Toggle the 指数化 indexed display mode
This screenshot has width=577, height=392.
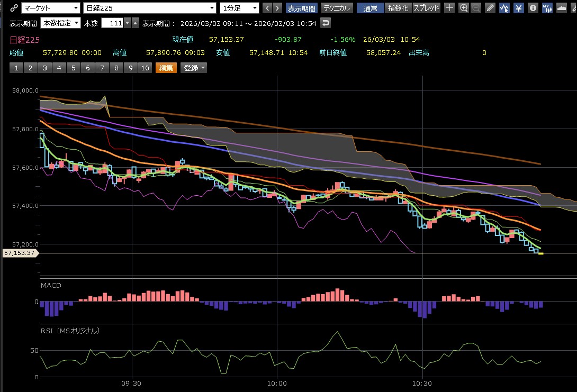[x=398, y=8]
